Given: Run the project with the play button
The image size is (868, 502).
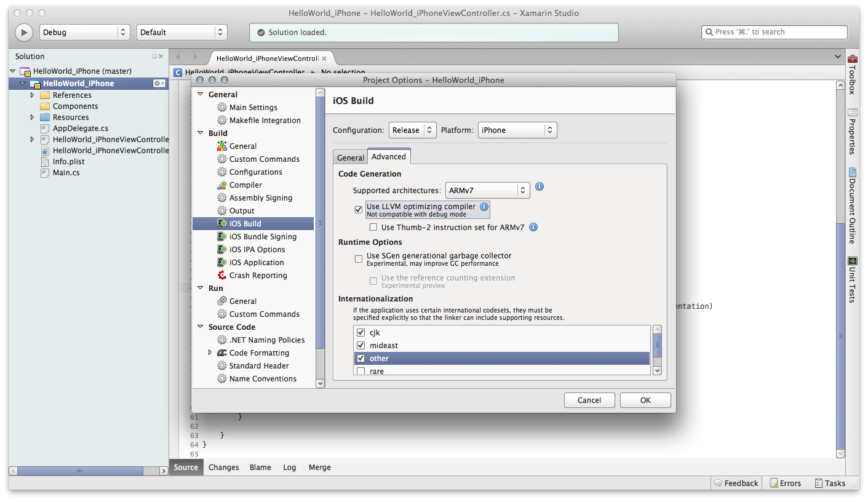Looking at the screenshot, I should click(23, 32).
